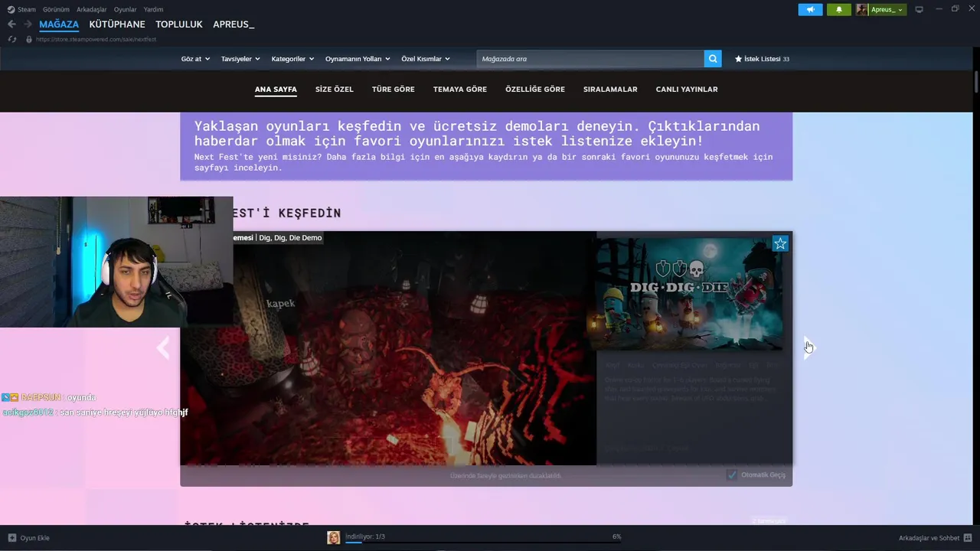Select the ÖZELLİĞE GÖRE tab
This screenshot has height=551, width=980.
coord(535,90)
